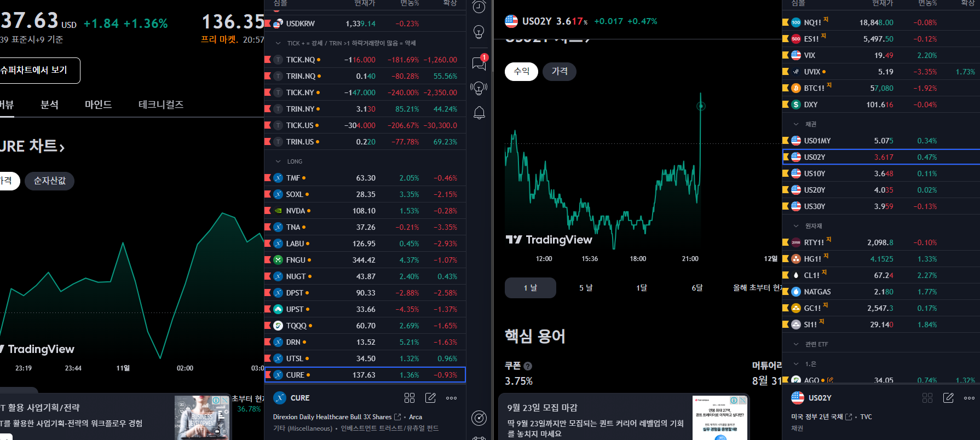This screenshot has width=980, height=440.
Task: Switch to the 분석 tab
Action: click(49, 105)
